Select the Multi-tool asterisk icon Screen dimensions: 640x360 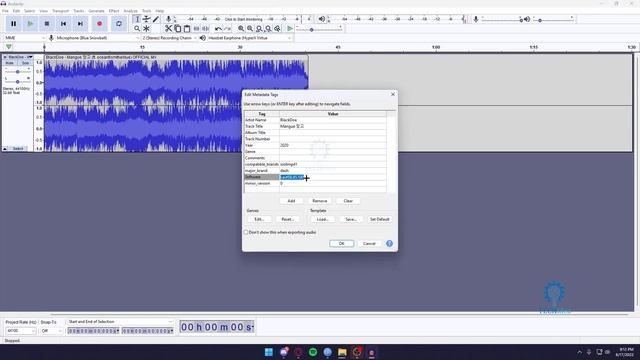[x=147, y=29]
